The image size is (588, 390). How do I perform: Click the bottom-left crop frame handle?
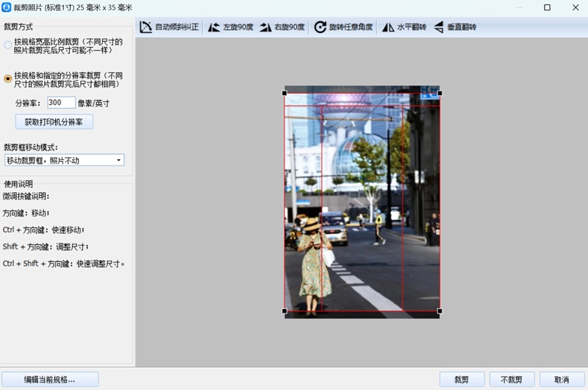(285, 311)
